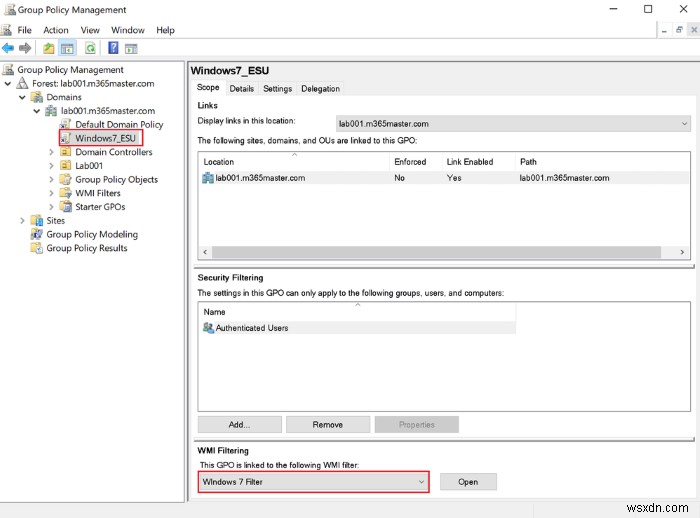Switch to the Settings tab
The image size is (700, 518).
pyautogui.click(x=277, y=88)
